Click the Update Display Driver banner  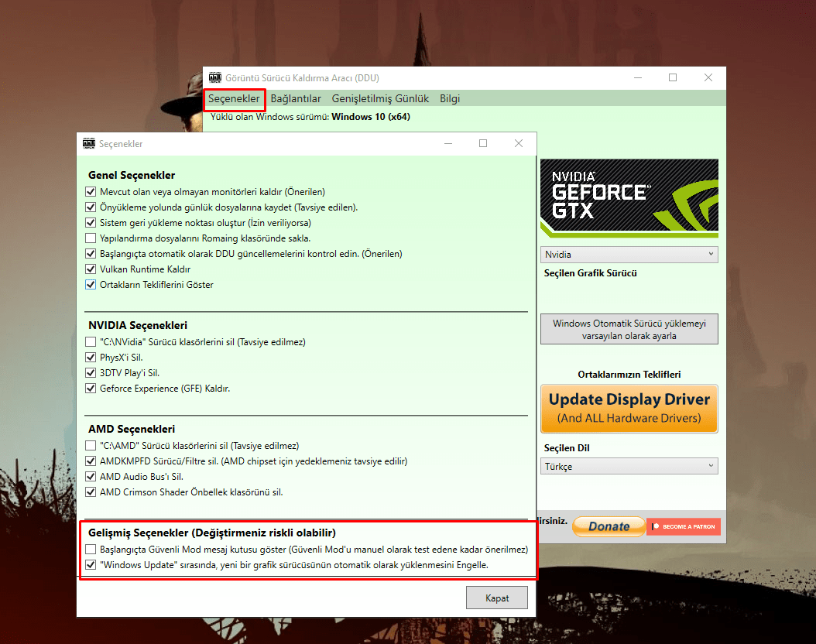pos(629,409)
